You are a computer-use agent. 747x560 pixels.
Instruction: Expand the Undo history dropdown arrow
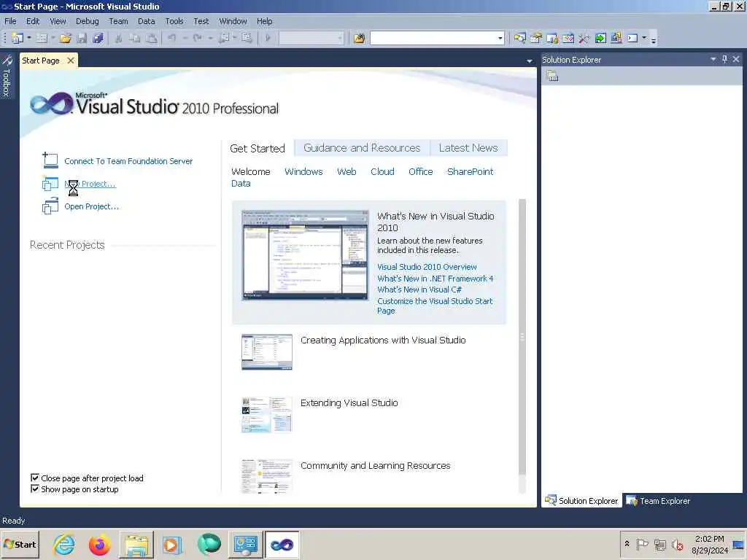click(185, 38)
